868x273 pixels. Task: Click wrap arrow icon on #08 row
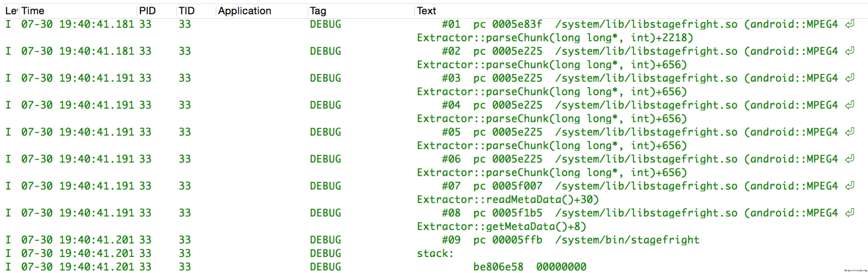[850, 213]
